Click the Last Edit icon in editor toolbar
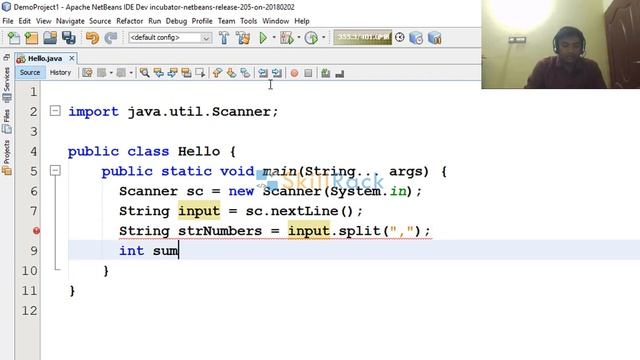Viewport: 640px width, 360px height. click(87, 73)
